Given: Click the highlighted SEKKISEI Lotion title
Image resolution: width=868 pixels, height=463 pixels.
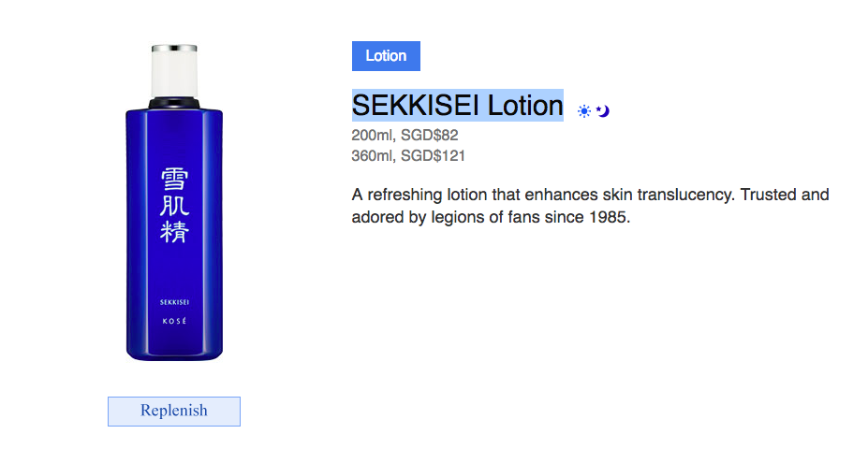Looking at the screenshot, I should 457,105.
